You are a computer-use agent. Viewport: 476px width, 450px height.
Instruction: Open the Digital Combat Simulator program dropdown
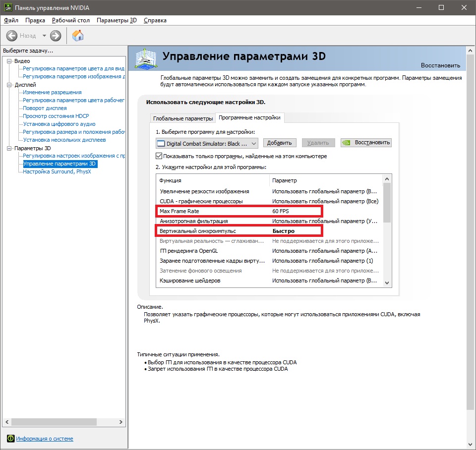(x=207, y=144)
